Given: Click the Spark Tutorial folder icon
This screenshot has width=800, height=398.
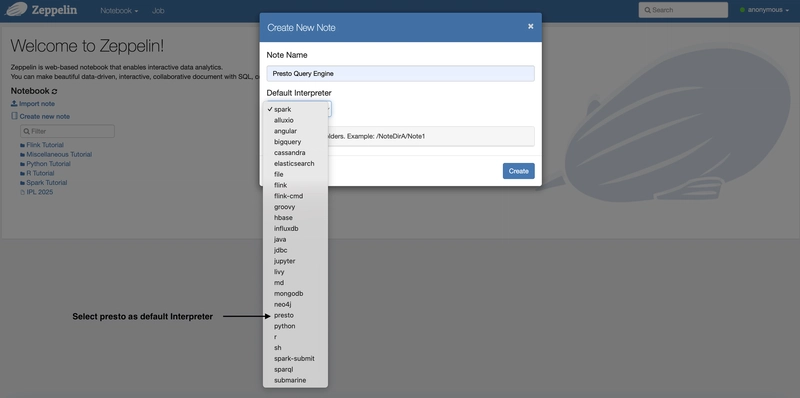Looking at the screenshot, I should (x=22, y=183).
